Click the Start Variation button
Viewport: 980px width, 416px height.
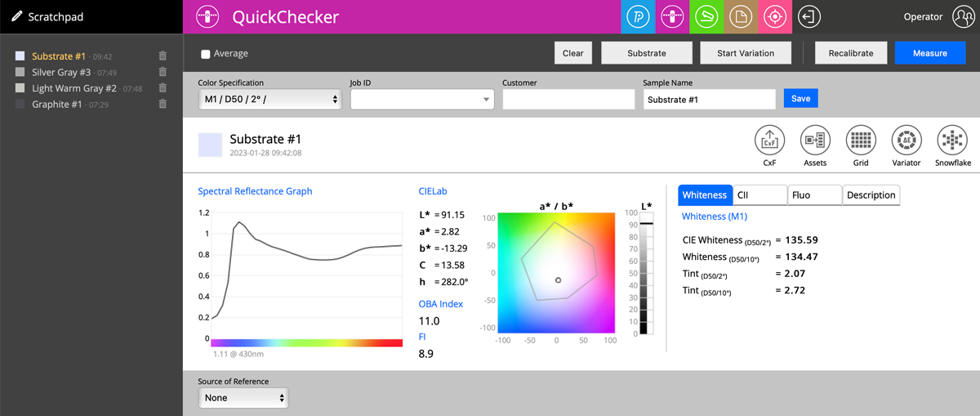click(x=745, y=53)
